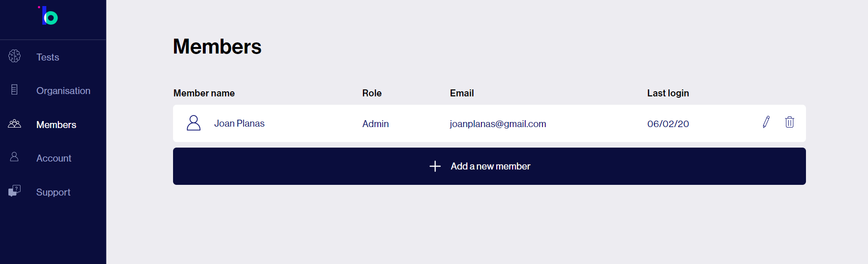Click the group icon beside Members
Image resolution: width=868 pixels, height=264 pixels.
coord(14,123)
